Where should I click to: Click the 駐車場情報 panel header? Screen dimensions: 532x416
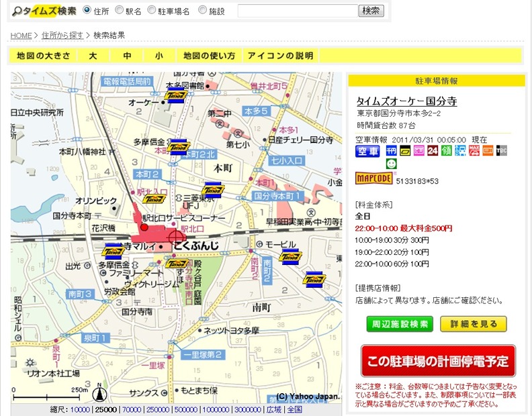[x=437, y=81]
